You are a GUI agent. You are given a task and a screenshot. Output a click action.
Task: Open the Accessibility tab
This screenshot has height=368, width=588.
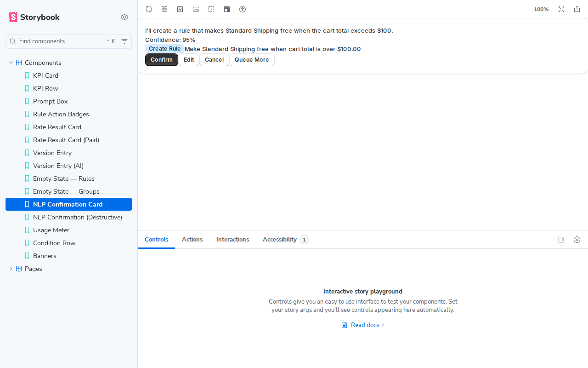click(x=279, y=240)
